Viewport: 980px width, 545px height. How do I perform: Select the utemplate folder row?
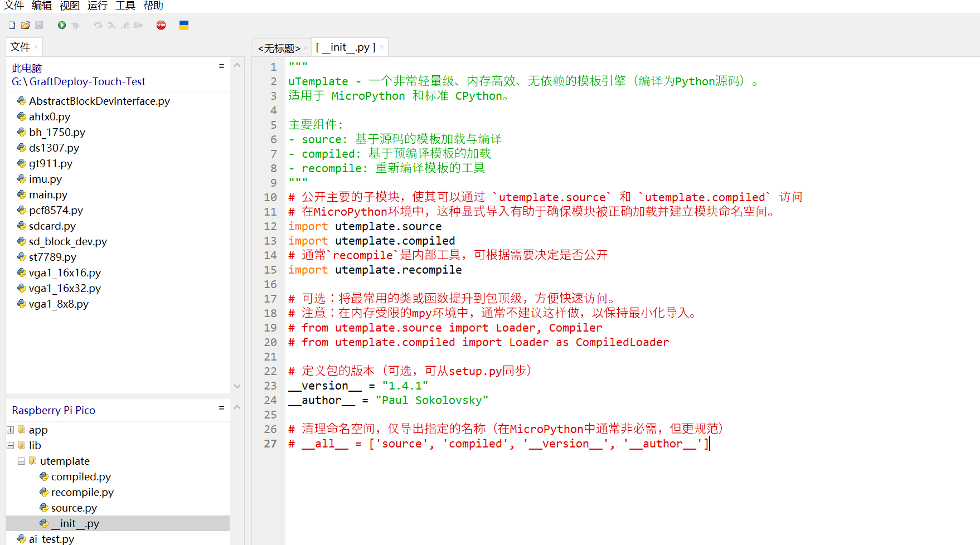118,461
